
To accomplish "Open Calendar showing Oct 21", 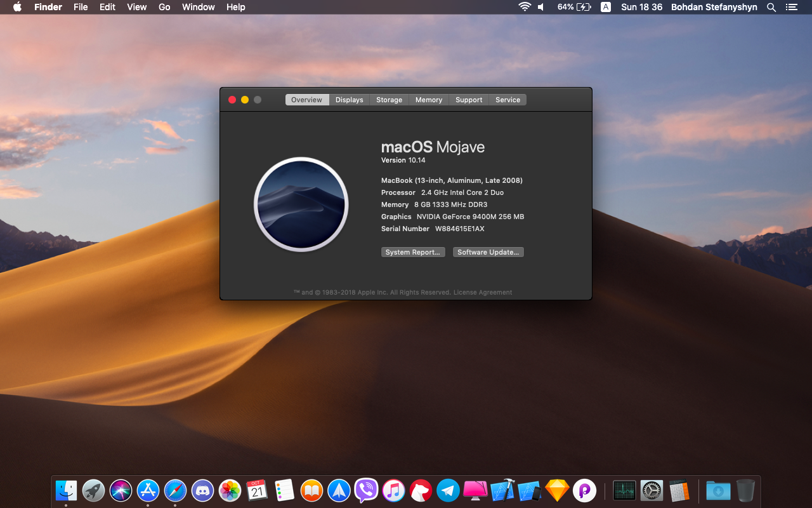I will click(257, 490).
